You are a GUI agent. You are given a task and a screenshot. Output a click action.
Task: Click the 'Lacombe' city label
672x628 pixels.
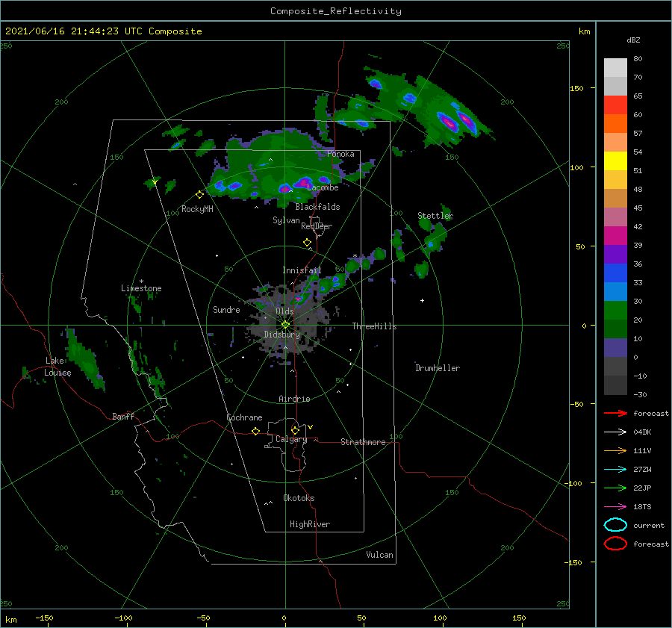323,187
